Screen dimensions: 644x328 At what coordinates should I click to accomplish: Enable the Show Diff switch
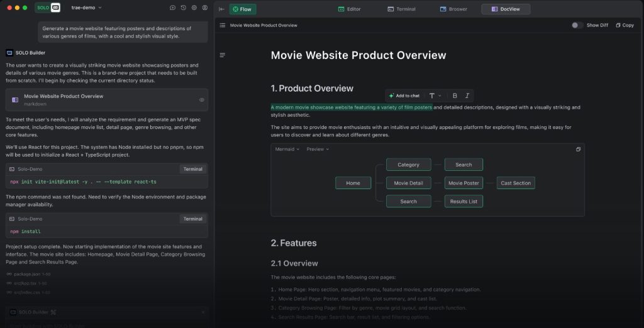click(577, 25)
